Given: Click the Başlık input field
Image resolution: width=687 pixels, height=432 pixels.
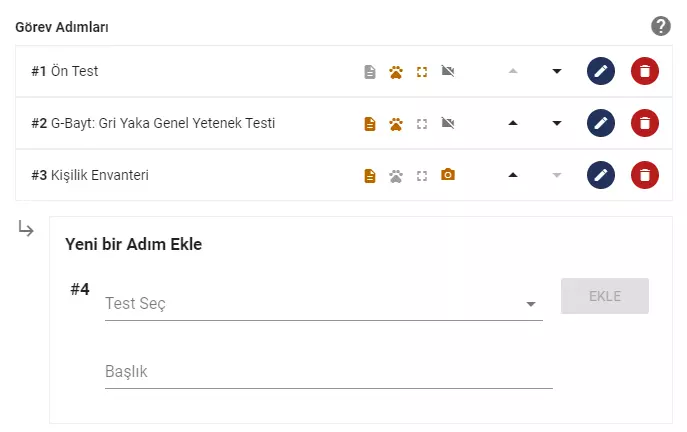Looking at the screenshot, I should [x=328, y=372].
